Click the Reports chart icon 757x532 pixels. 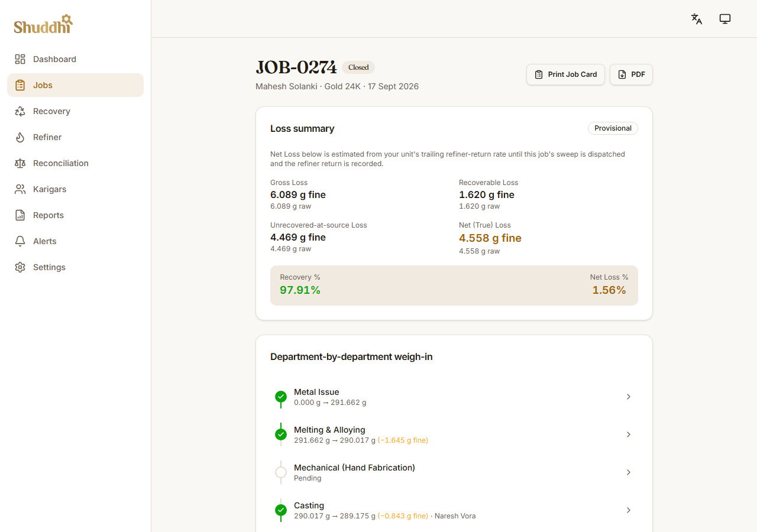coord(20,215)
